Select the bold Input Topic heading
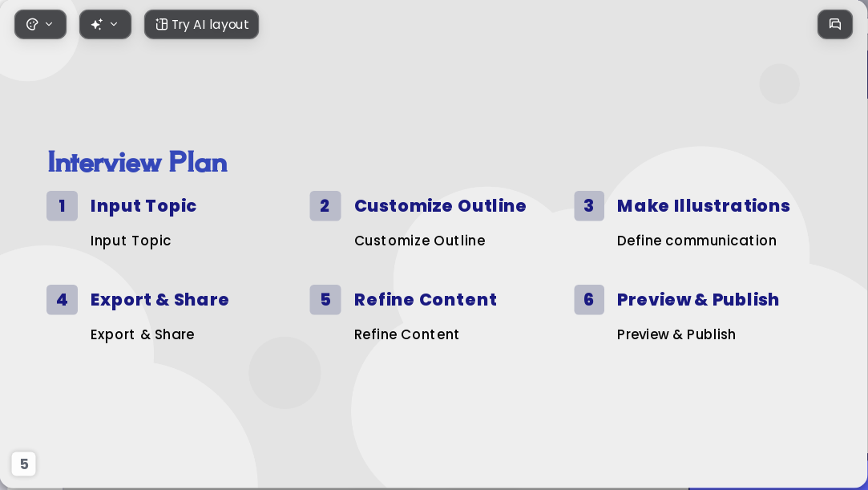Image resolution: width=868 pixels, height=490 pixels. click(143, 206)
